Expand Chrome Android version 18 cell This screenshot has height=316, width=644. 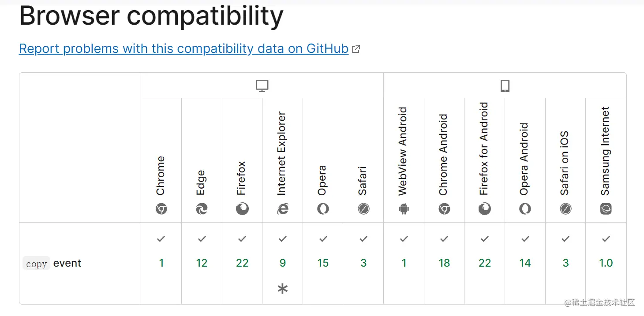[444, 263]
